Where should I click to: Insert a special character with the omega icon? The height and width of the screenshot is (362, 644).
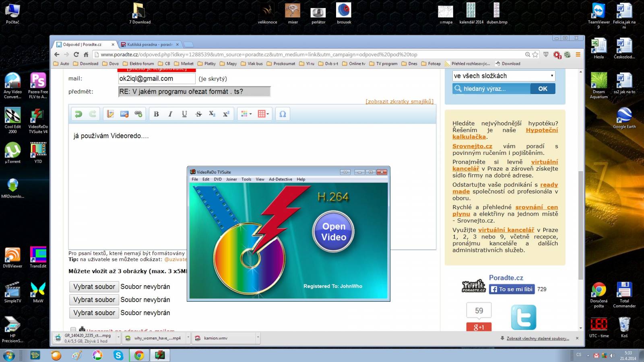click(283, 114)
